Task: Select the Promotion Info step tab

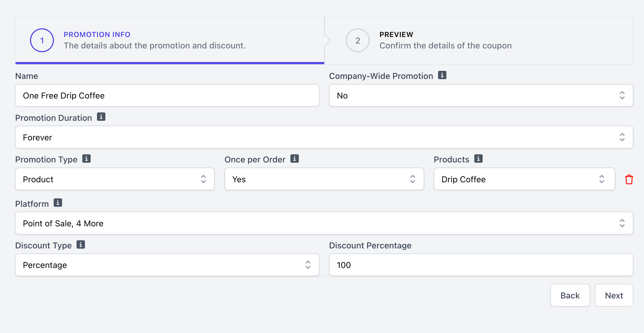Action: [170, 40]
